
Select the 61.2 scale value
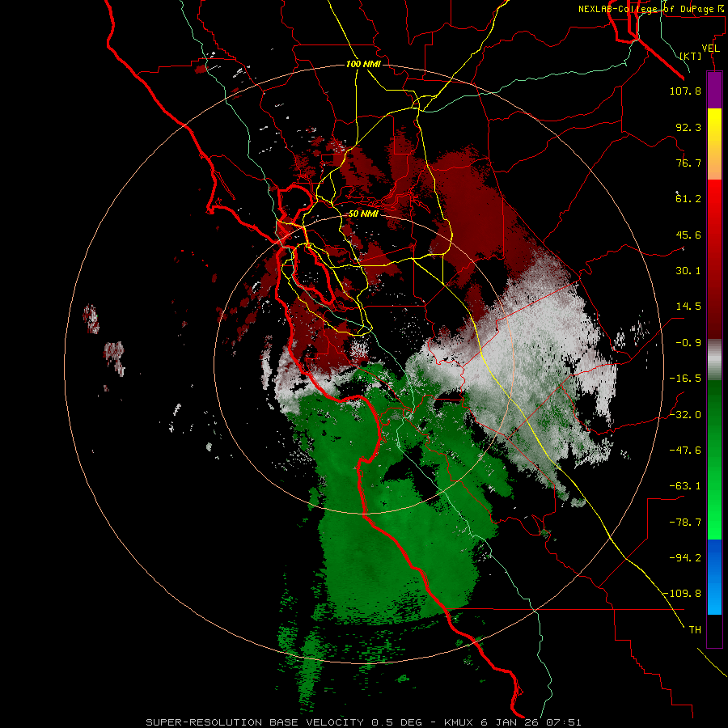[x=688, y=199]
